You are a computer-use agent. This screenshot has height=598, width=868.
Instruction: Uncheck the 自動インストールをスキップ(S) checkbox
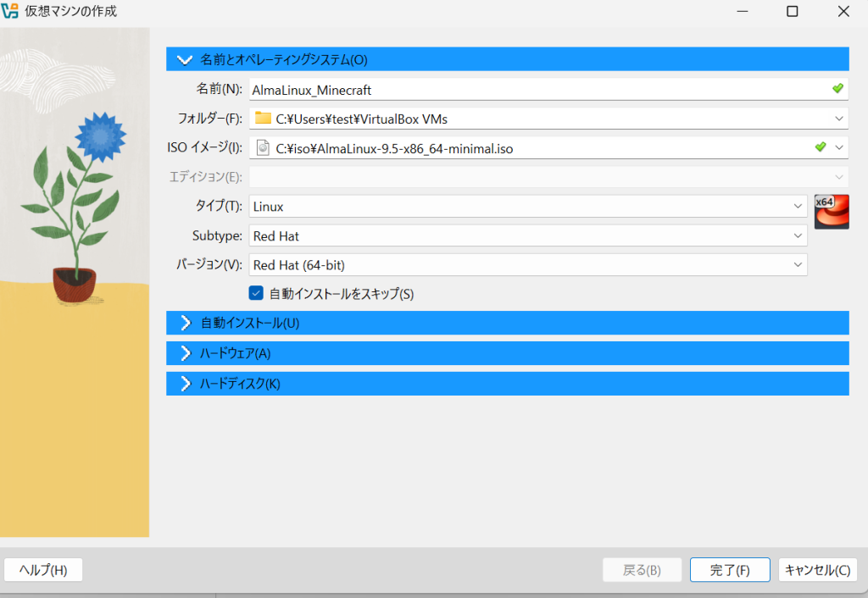point(256,293)
